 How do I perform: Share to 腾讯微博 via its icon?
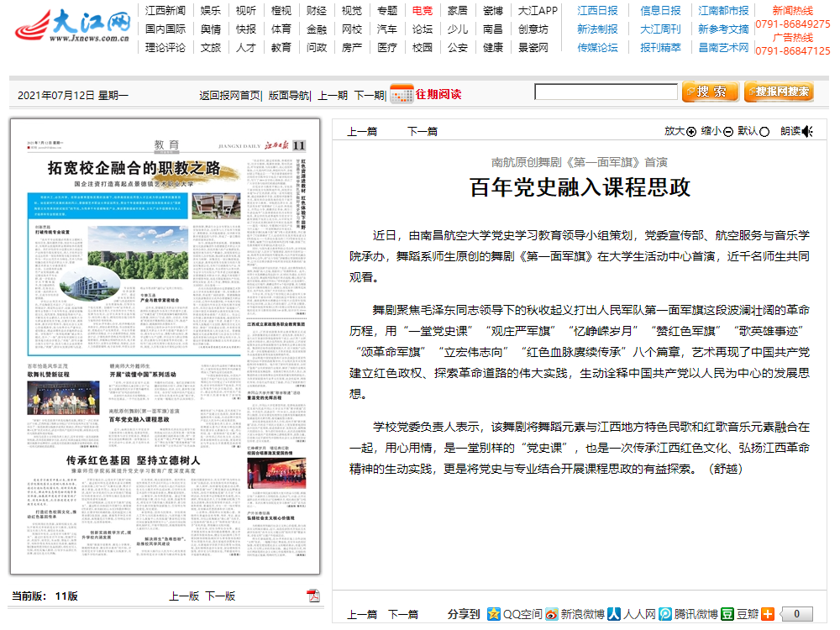coord(665,614)
